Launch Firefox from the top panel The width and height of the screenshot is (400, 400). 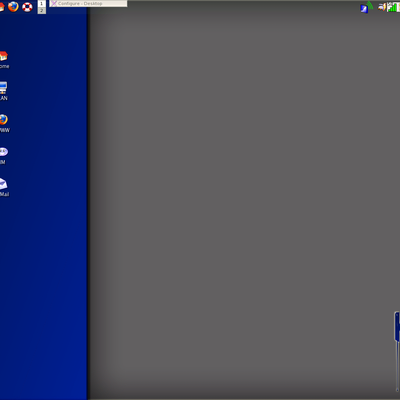pyautogui.click(x=13, y=6)
